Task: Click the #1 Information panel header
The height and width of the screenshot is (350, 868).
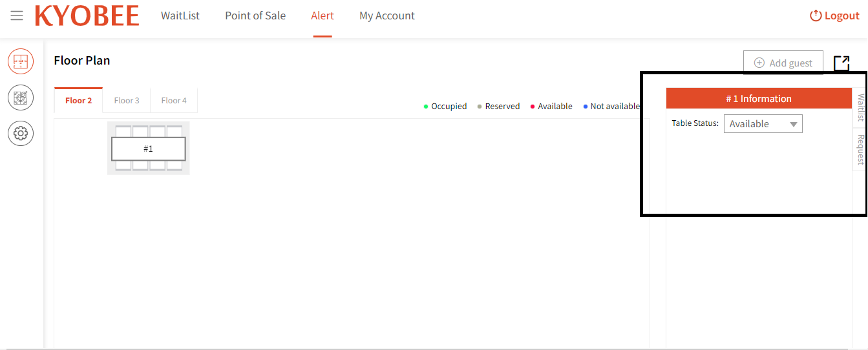Action: [x=759, y=98]
